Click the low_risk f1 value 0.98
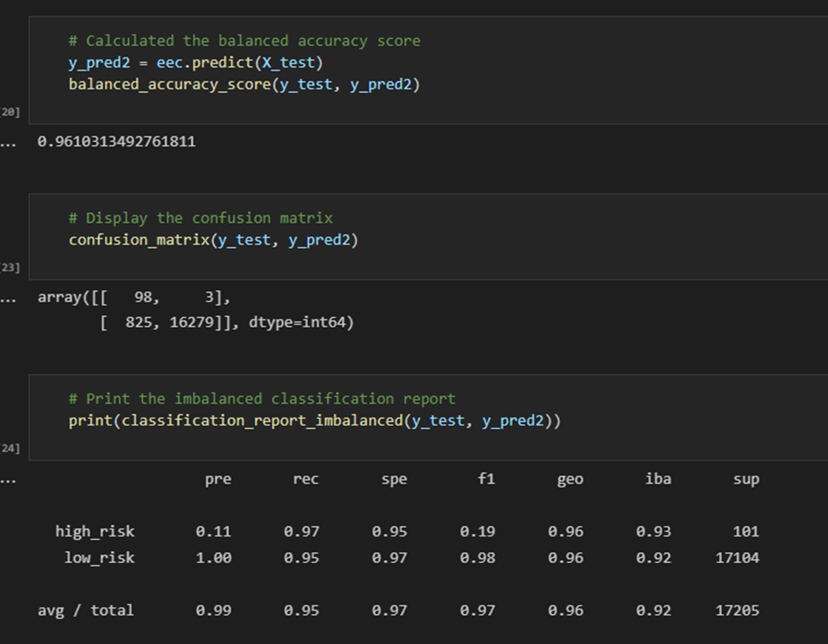The height and width of the screenshot is (644, 828). 478,558
